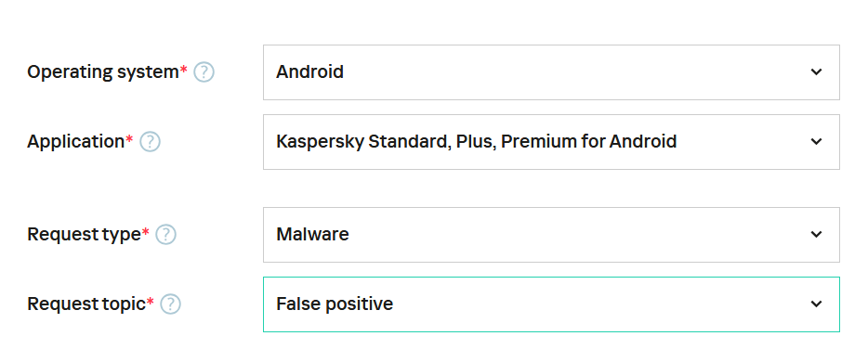Click the Malware value text
868x362 pixels.
[313, 235]
